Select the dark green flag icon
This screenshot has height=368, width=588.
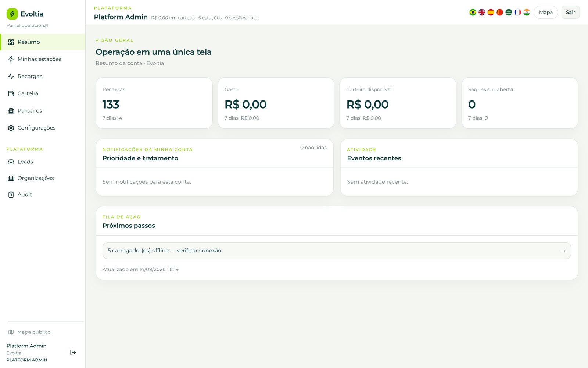coord(509,12)
